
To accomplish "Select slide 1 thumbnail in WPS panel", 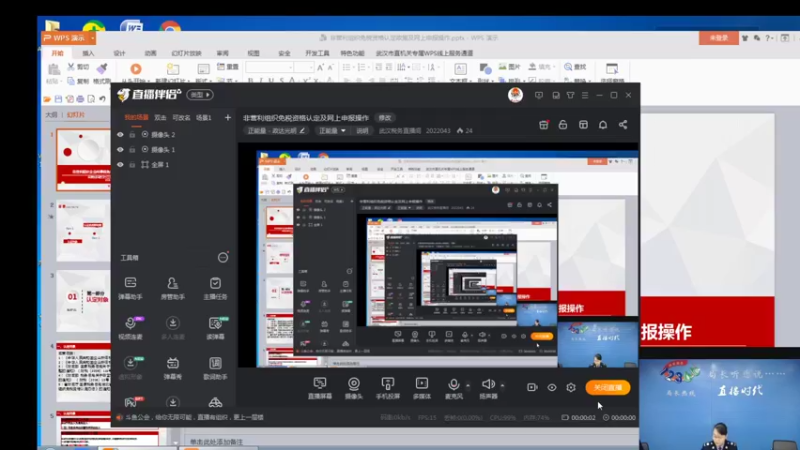I will point(84,159).
